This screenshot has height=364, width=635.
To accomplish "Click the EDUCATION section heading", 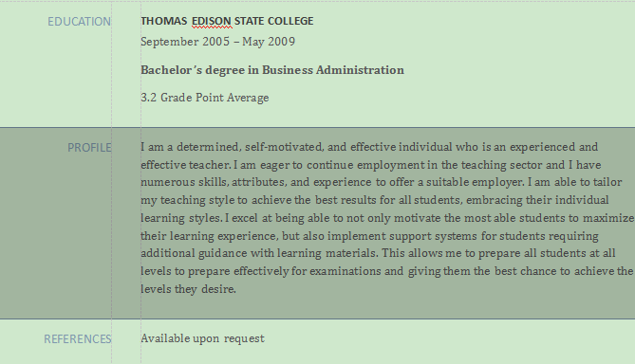I will 80,22.
